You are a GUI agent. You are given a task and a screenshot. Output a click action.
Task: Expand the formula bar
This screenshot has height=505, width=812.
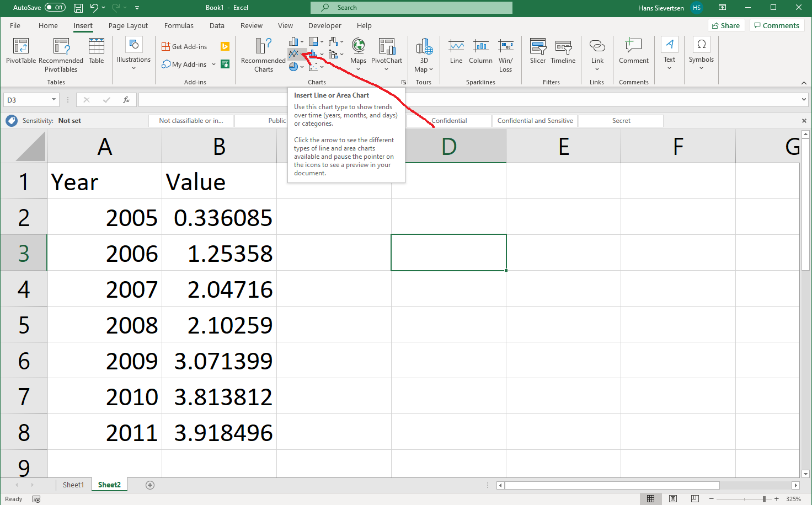tap(804, 100)
